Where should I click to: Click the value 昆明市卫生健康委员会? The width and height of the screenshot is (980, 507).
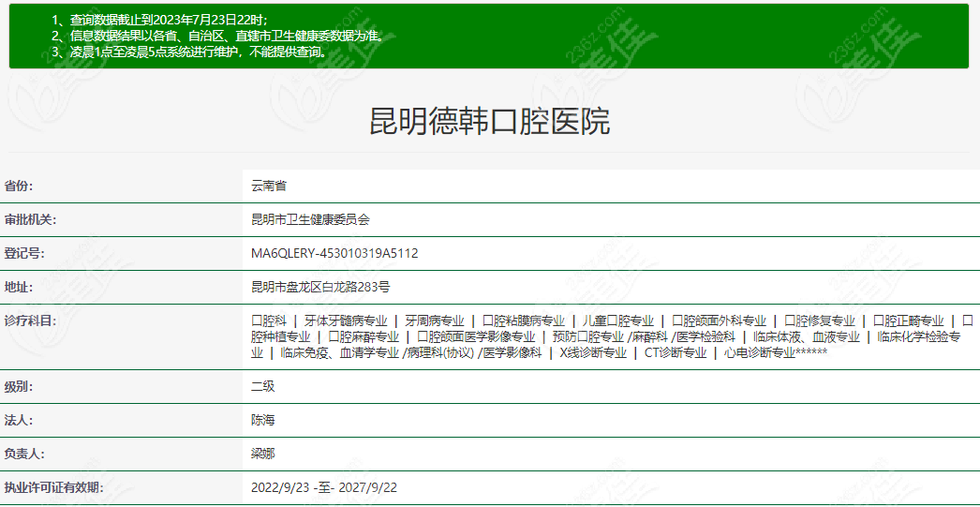pos(310,219)
